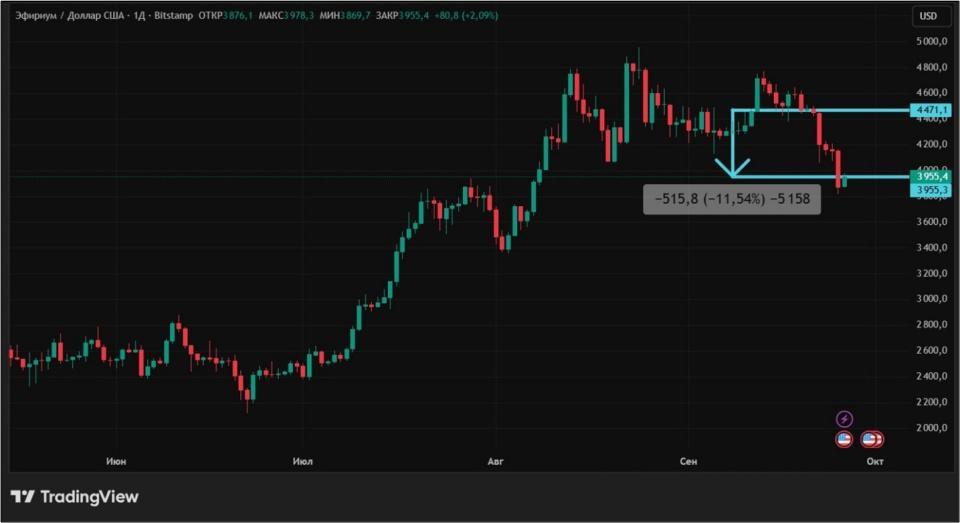This screenshot has height=523, width=960.
Task: Select the 4471,1 blue price label
Action: (x=931, y=110)
